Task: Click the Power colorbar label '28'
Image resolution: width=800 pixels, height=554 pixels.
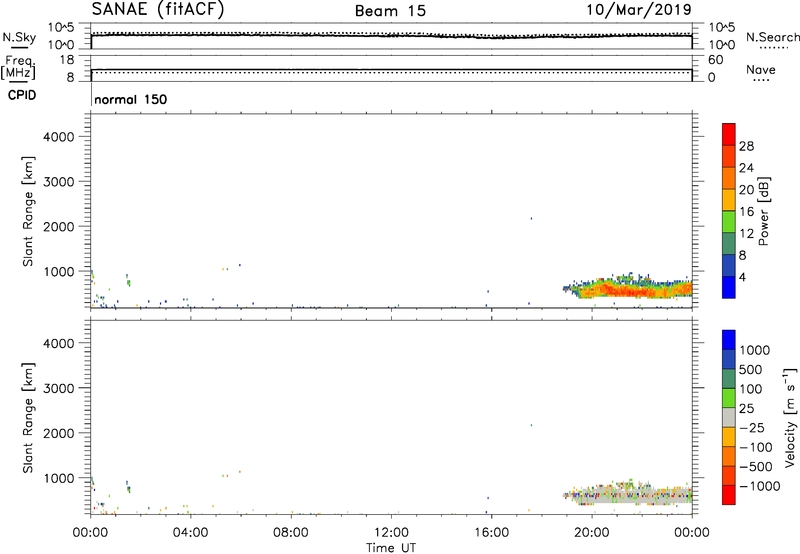Action: (746, 146)
